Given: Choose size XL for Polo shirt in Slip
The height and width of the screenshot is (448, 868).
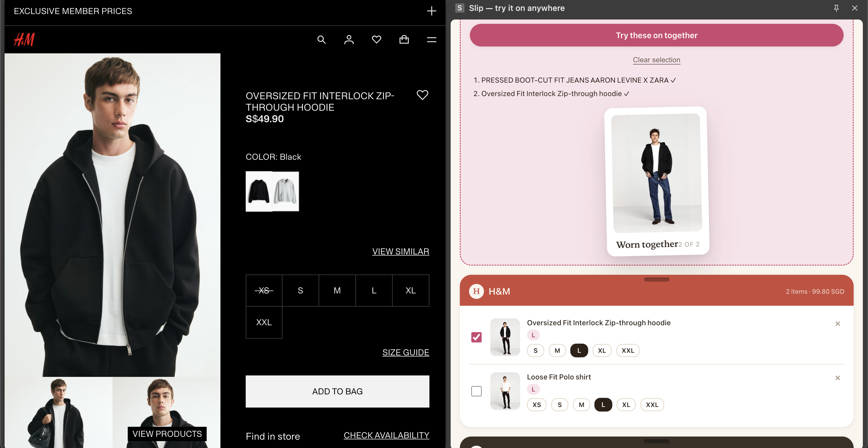Looking at the screenshot, I should click(626, 405).
